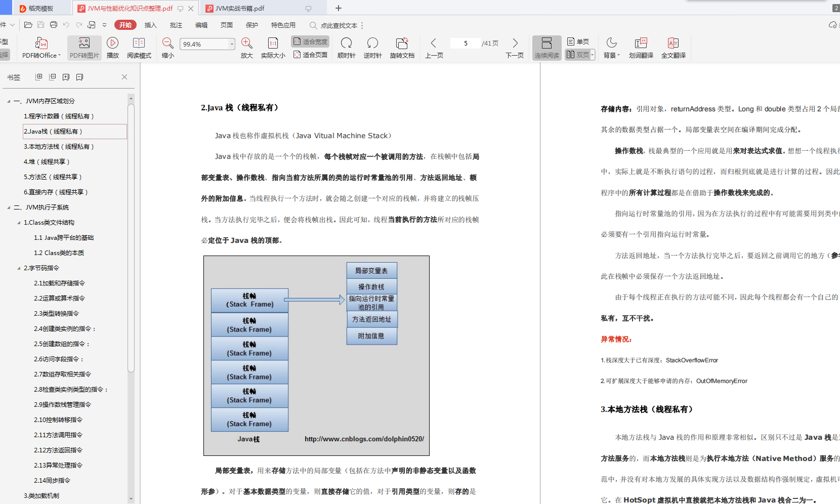Switch to 单页 single page view

(578, 41)
